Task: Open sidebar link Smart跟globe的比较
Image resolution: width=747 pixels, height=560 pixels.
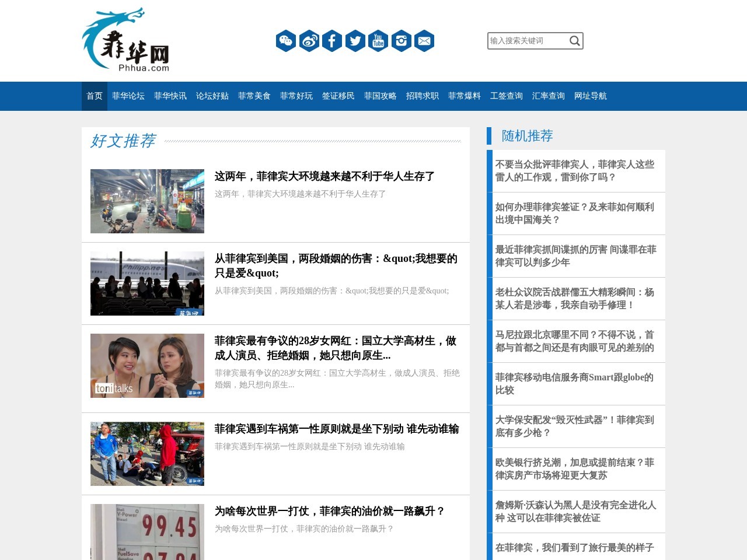Action: click(575, 384)
